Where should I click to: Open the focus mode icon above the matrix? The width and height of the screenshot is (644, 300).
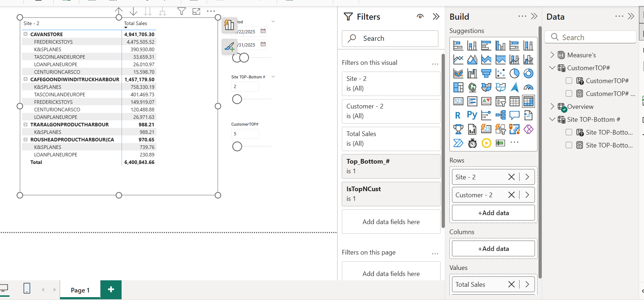click(x=196, y=11)
